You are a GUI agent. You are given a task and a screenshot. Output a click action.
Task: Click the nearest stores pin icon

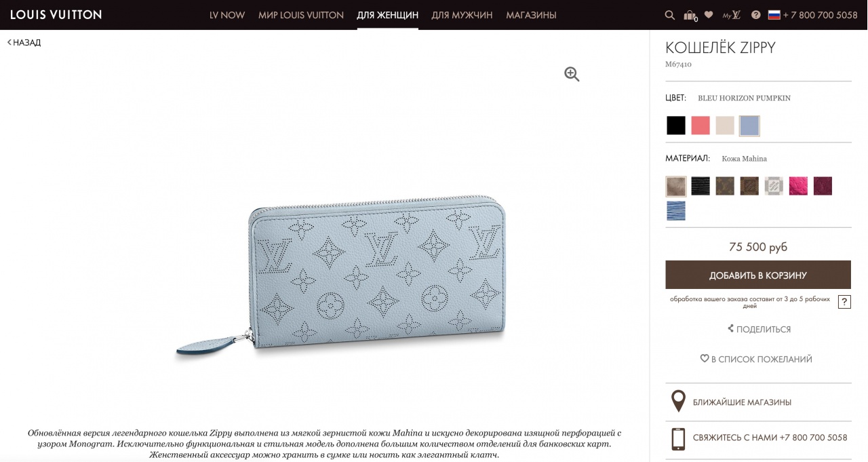click(x=678, y=402)
